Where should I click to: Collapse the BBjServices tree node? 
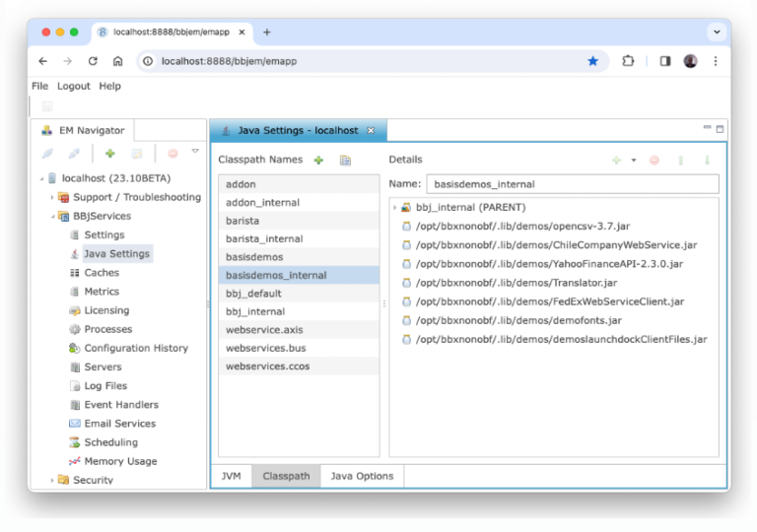(x=52, y=217)
